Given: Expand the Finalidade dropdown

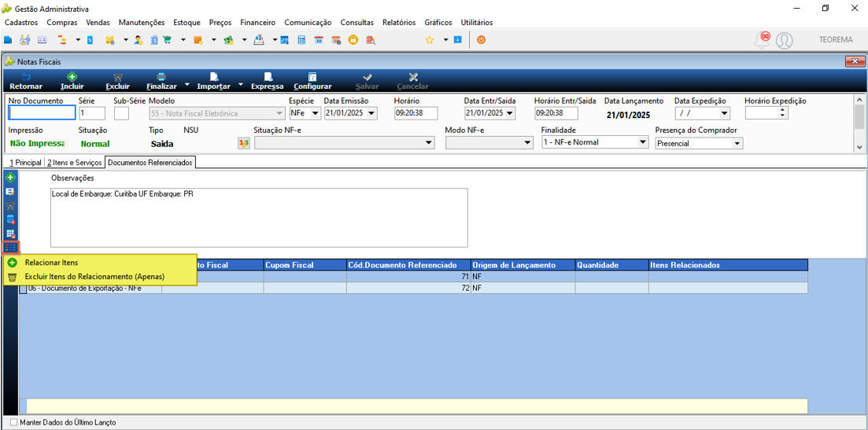Looking at the screenshot, I should click(x=643, y=142).
